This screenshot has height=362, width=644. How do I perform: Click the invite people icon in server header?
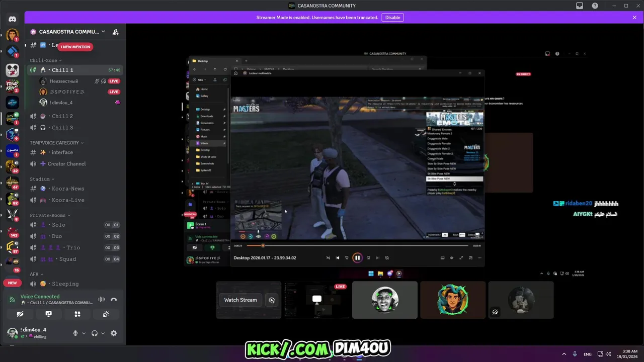[x=115, y=32]
